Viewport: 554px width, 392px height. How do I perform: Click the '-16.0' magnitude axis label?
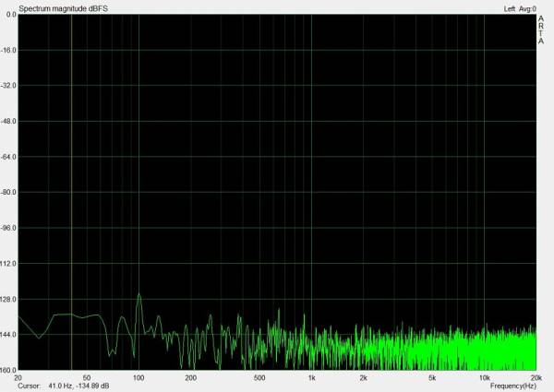pyautogui.click(x=8, y=51)
